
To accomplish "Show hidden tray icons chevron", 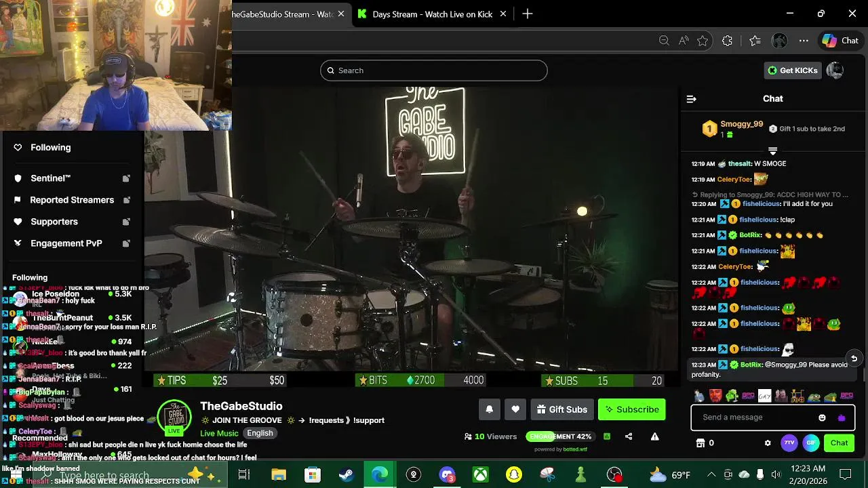I will click(x=711, y=474).
